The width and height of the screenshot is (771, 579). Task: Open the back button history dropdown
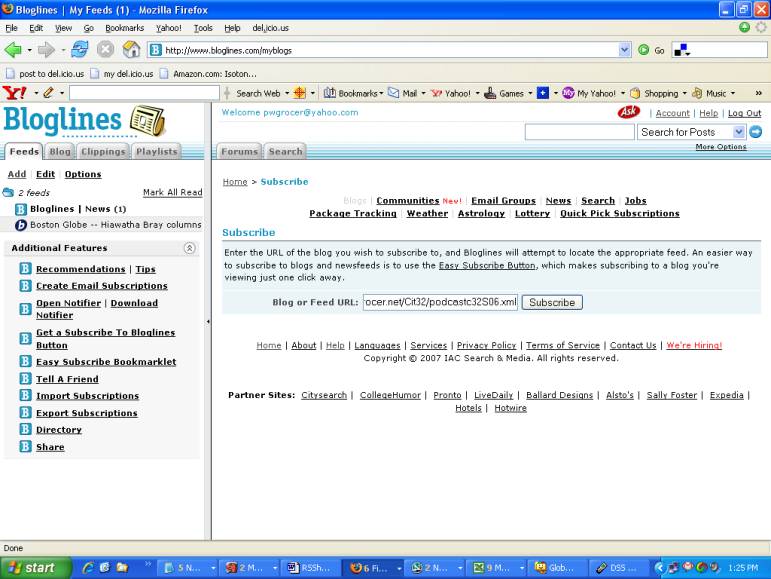(x=30, y=50)
